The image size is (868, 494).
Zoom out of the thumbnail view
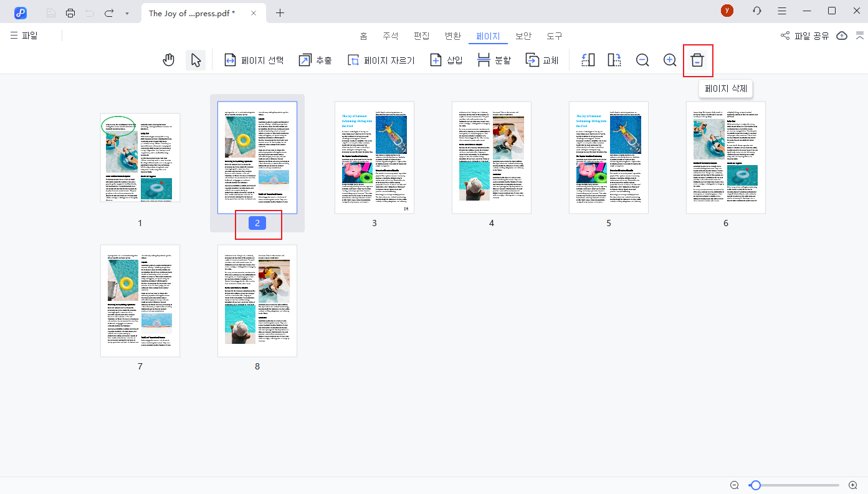click(642, 60)
